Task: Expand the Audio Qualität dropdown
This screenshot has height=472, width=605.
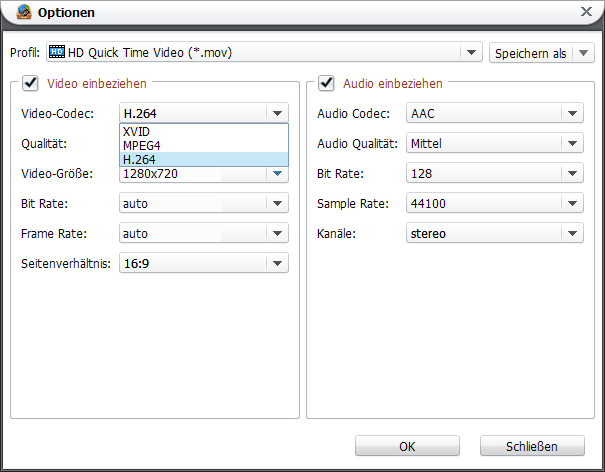Action: (x=571, y=144)
